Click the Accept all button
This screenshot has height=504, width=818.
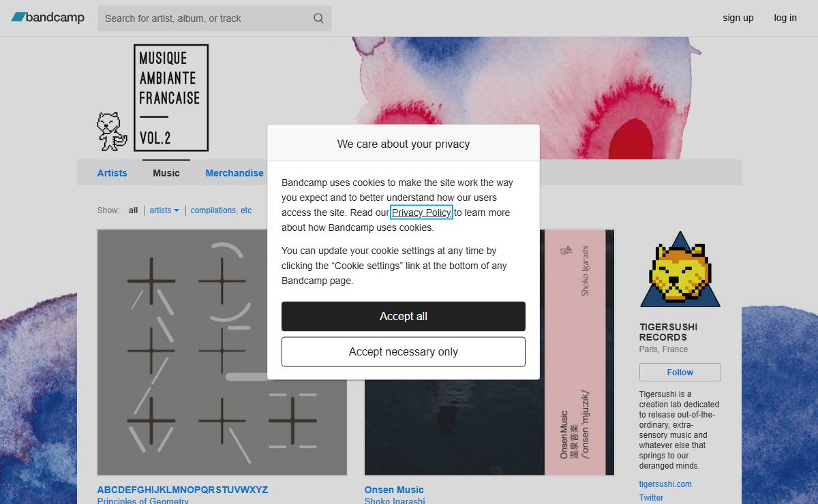click(404, 316)
